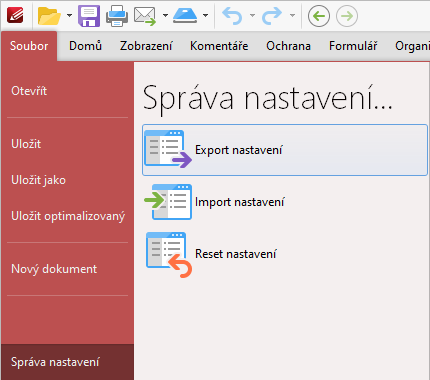Switch to the Domů tab
This screenshot has height=380, width=430.
click(85, 46)
